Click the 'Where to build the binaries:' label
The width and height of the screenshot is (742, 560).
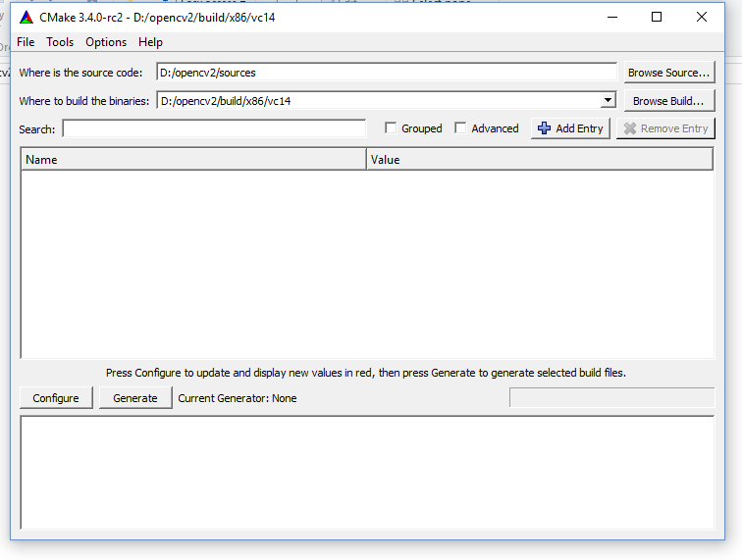(x=84, y=101)
